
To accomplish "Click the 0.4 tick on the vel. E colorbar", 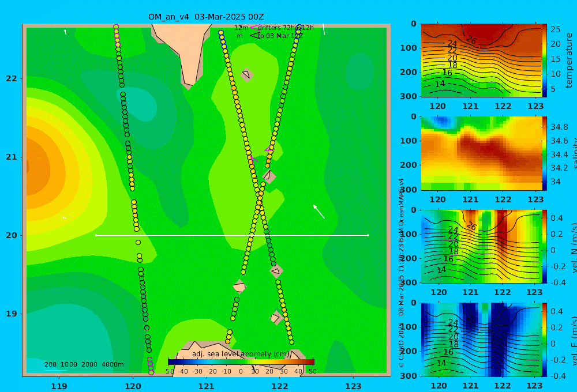I will tap(556, 311).
